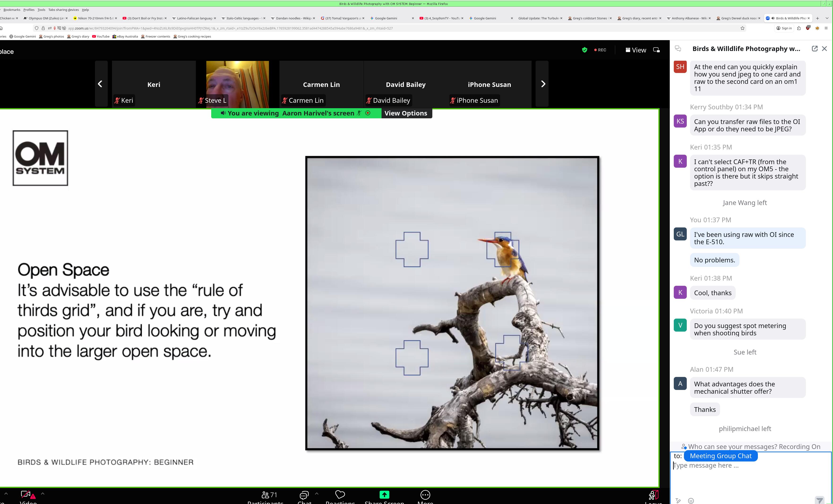833x504 pixels.
Task: Click the picture-in-picture mini window icon
Action: click(x=656, y=50)
